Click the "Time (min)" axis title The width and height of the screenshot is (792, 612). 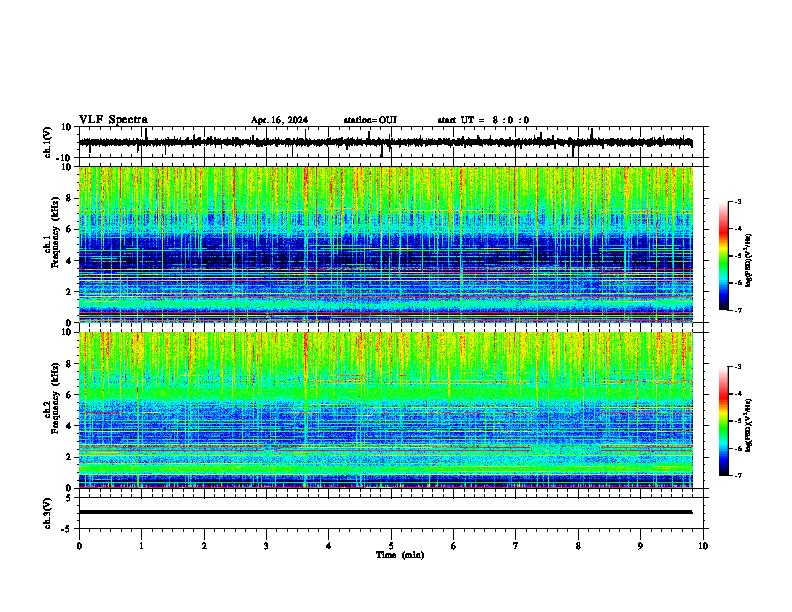click(x=400, y=555)
